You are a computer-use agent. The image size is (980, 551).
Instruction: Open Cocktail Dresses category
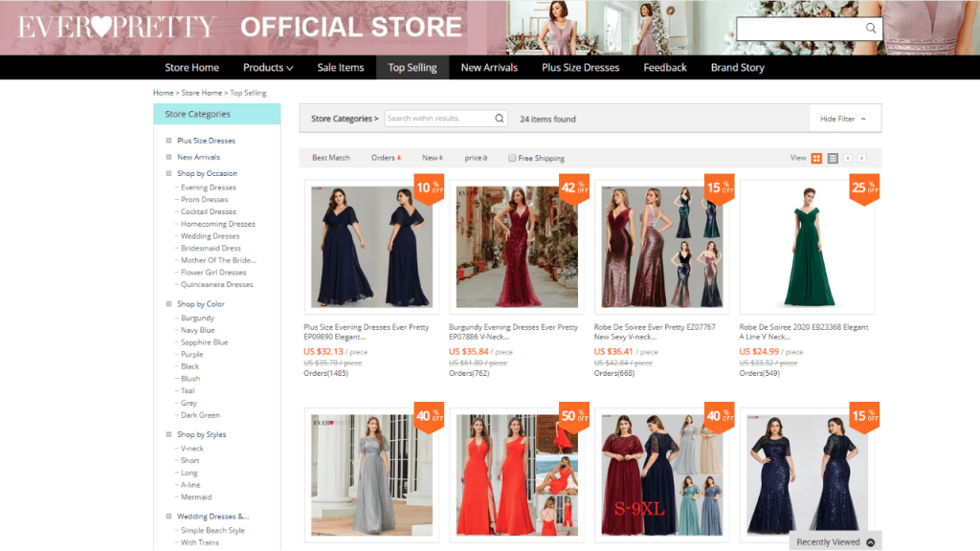(209, 211)
